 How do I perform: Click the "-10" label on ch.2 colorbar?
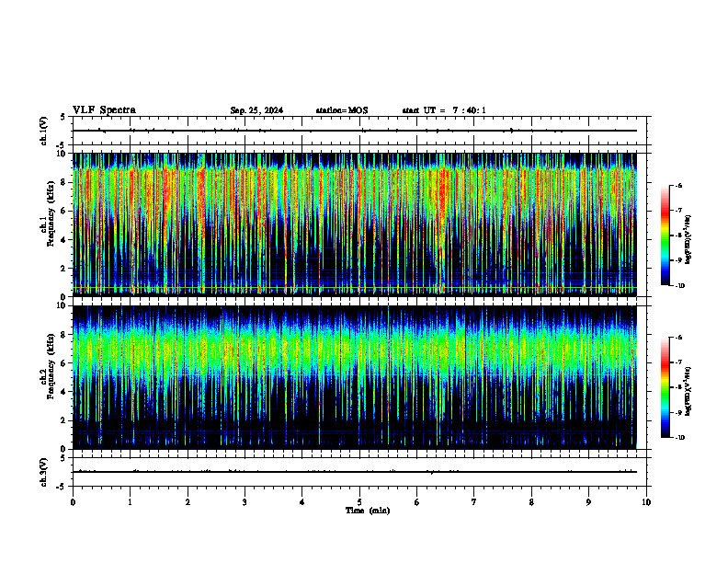[x=679, y=438]
